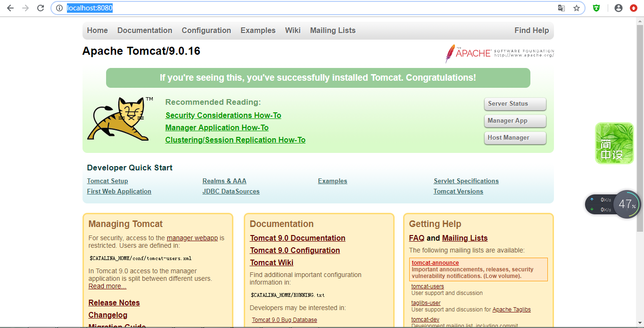Open the red Chrome update menu icon
This screenshot has height=328, width=644.
(634, 8)
